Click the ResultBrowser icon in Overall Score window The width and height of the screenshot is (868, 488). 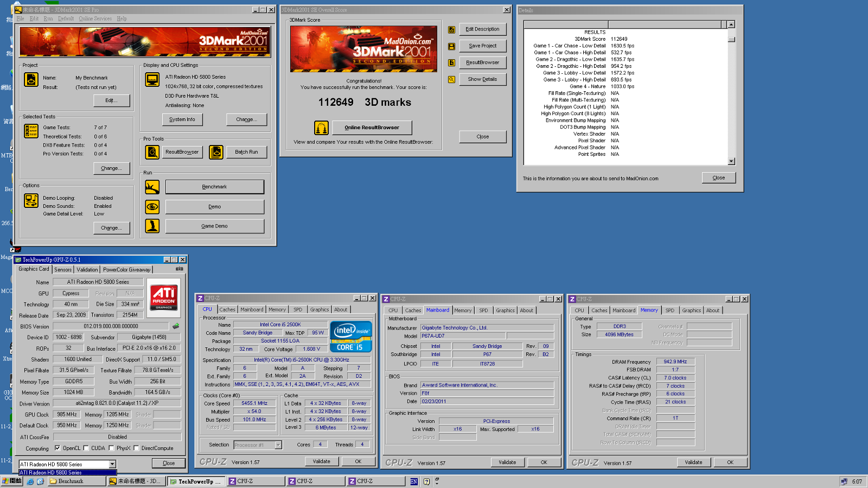point(451,63)
